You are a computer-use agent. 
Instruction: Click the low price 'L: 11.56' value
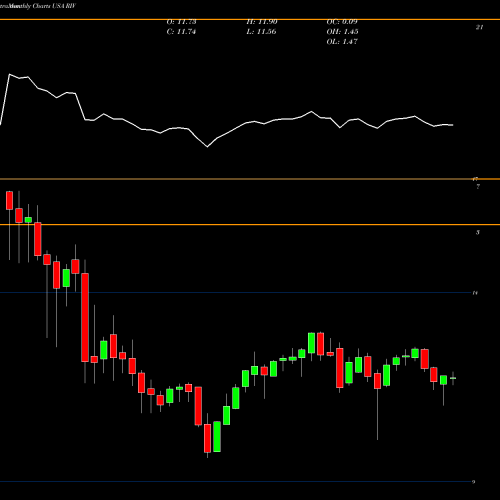click(261, 32)
